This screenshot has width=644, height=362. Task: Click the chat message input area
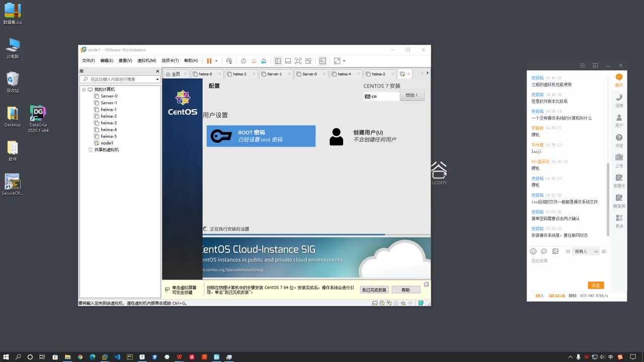pos(569,268)
